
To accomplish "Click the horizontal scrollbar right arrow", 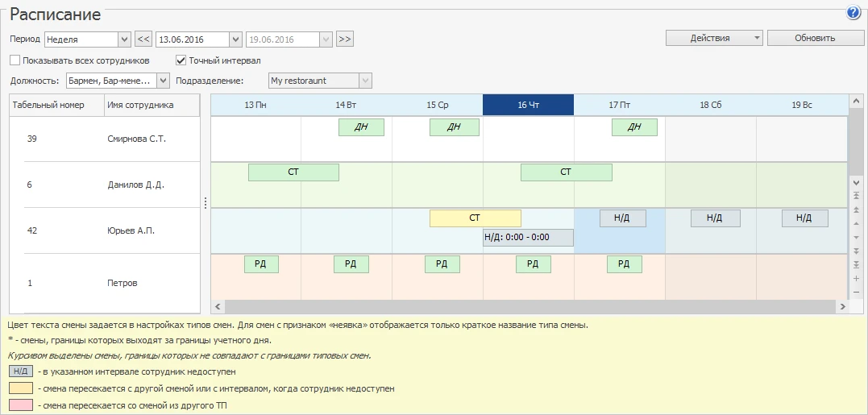I will [x=842, y=307].
